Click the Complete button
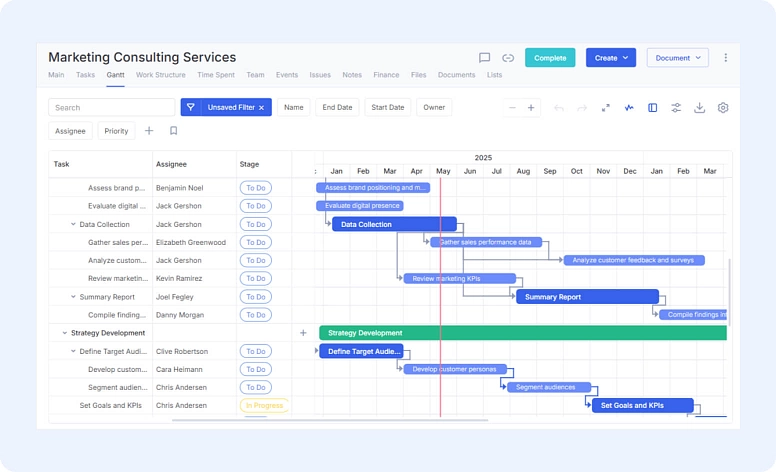 (x=550, y=58)
